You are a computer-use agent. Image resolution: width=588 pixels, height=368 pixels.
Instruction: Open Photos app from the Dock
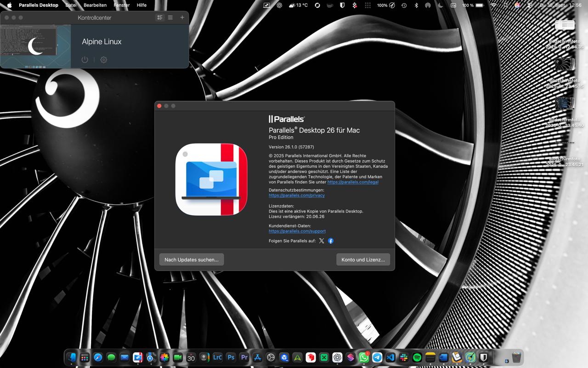tap(164, 357)
